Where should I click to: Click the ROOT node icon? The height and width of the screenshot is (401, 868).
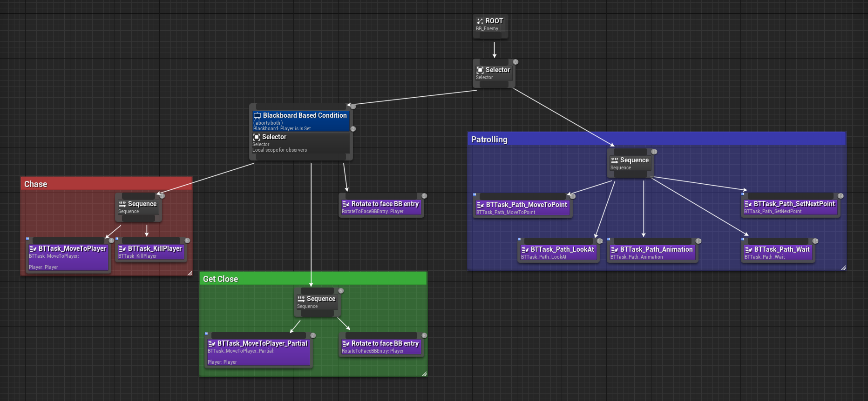480,21
